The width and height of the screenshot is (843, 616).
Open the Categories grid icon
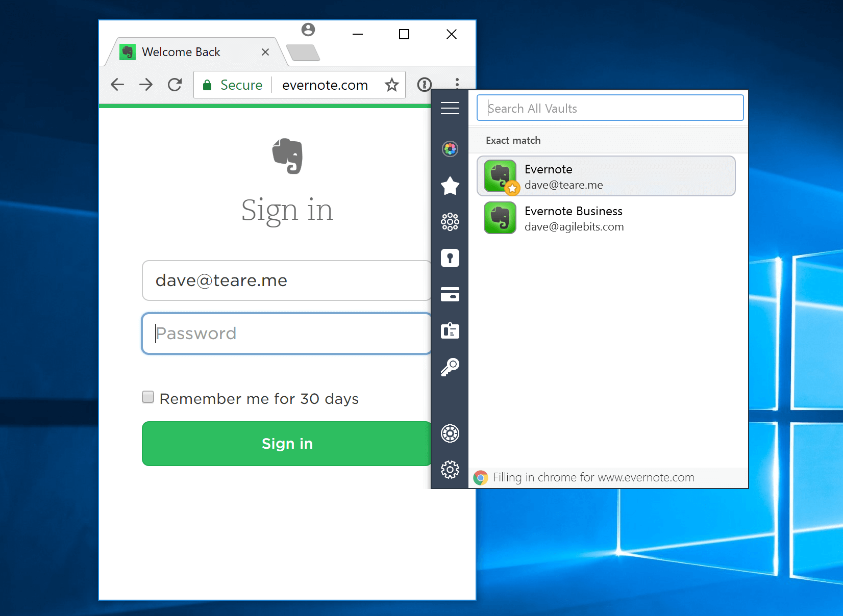[x=450, y=222]
